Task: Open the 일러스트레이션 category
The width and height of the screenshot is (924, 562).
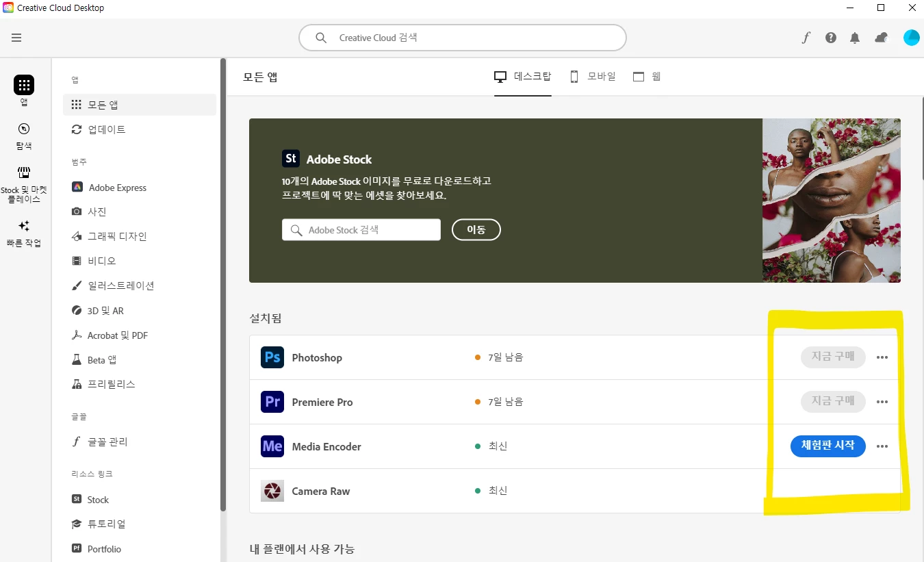Action: [140, 285]
